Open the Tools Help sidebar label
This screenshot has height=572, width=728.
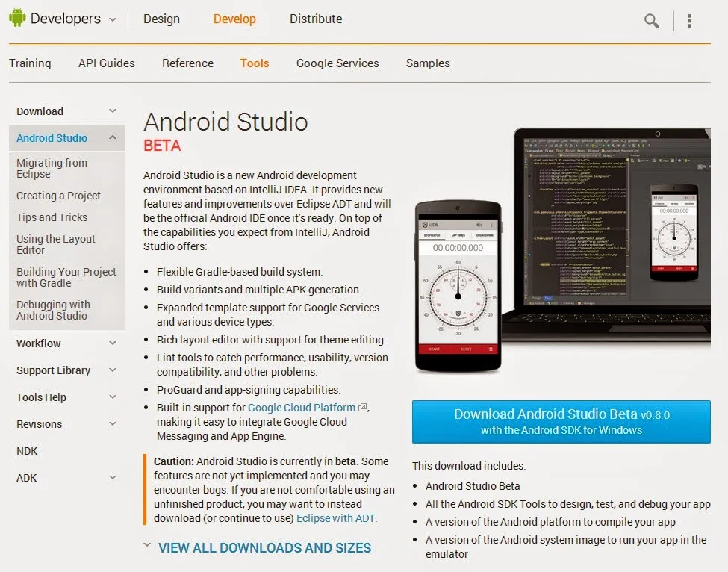[41, 397]
